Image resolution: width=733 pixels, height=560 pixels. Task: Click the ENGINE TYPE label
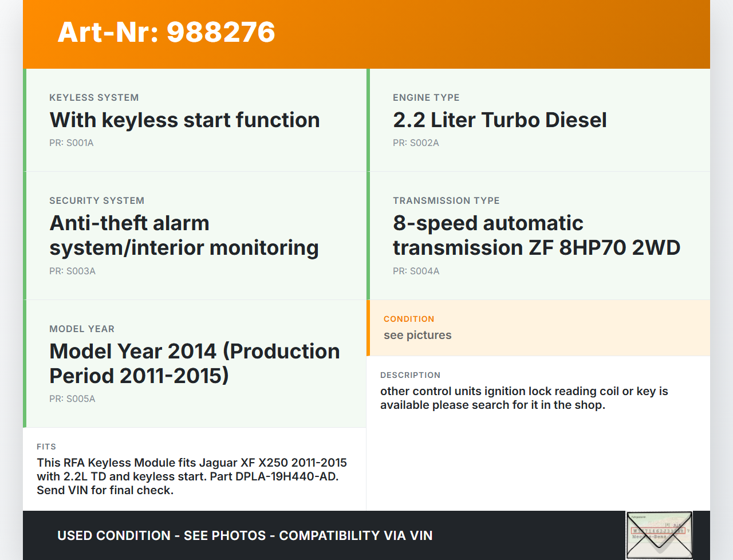coord(426,98)
